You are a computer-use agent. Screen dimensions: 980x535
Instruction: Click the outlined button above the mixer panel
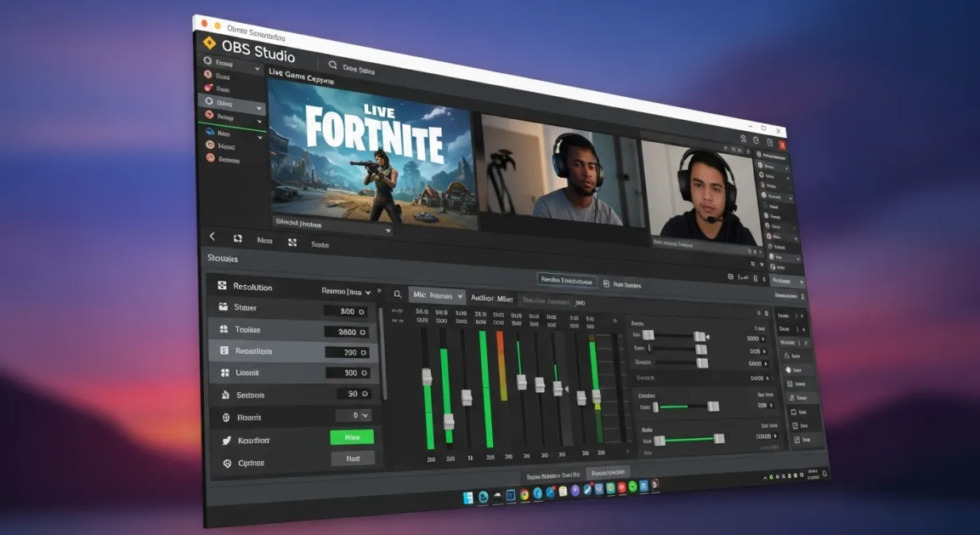point(566,281)
